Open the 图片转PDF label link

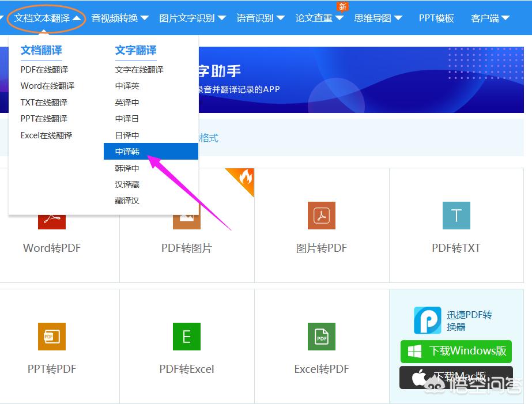pyautogui.click(x=321, y=248)
